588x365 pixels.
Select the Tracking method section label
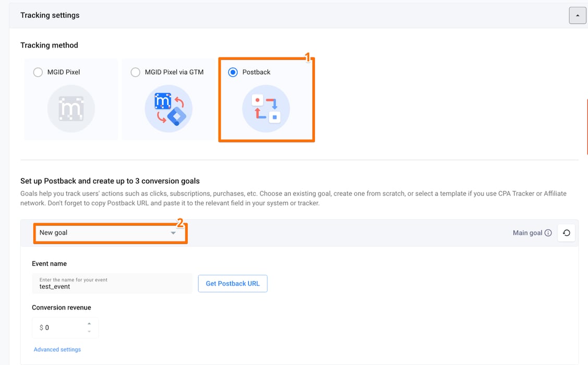point(49,45)
